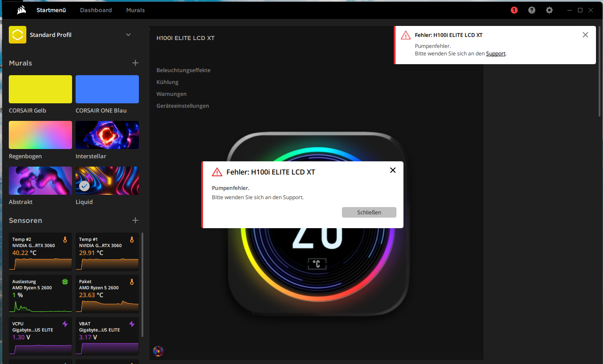
Task: Click the Auslastung 1 % value
Action: [x=18, y=295]
